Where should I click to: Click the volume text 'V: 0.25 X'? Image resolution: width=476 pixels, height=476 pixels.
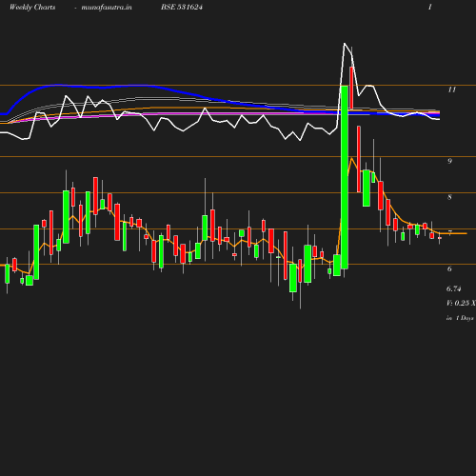point(461,303)
